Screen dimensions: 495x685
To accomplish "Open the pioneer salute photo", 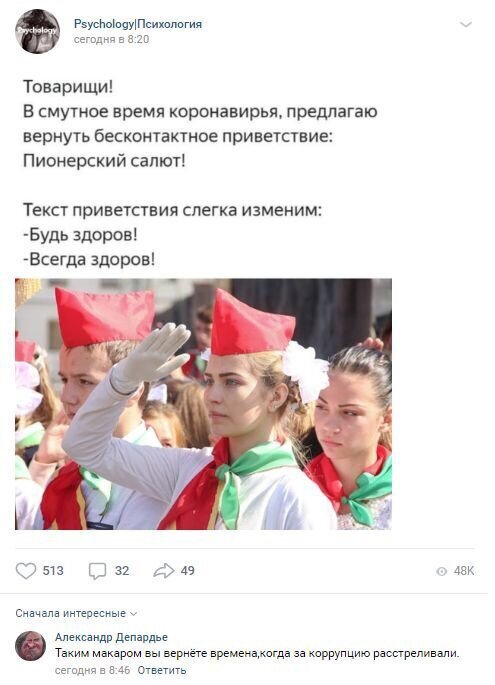I will (203, 404).
